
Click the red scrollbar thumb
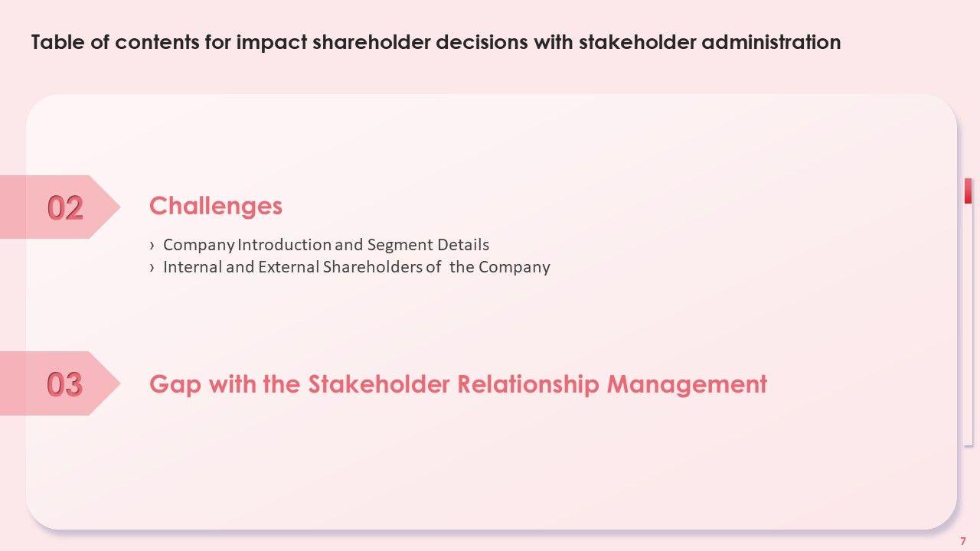tap(968, 191)
